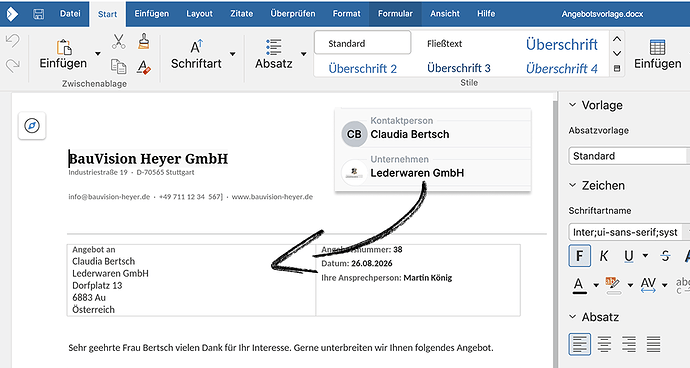This screenshot has height=368, width=690.
Task: Open underline style dropdown arrow
Action: [x=645, y=255]
